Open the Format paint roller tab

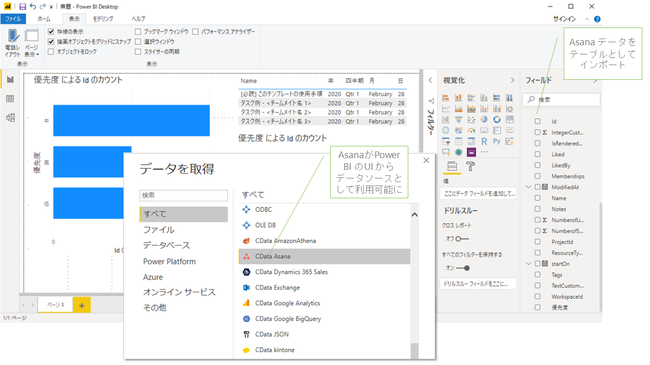(x=471, y=166)
